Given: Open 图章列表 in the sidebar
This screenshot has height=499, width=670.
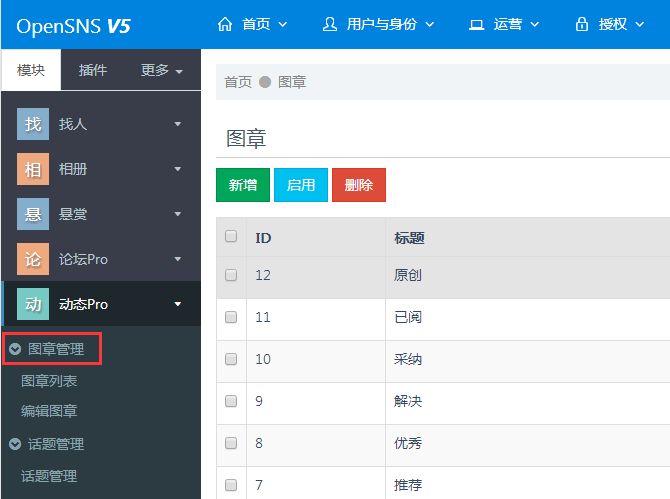Looking at the screenshot, I should (49, 381).
